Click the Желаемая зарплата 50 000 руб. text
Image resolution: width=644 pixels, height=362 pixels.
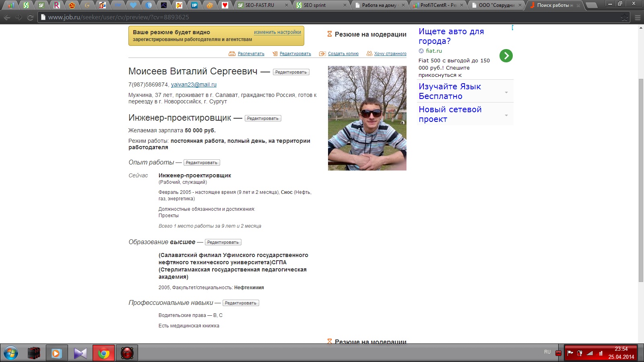(172, 130)
